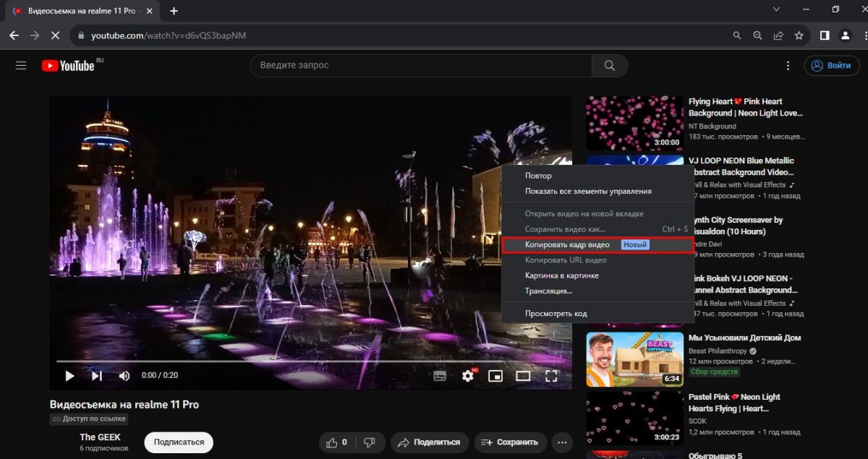Open Мы Усыновили Детский Дом thumbnail

634,359
